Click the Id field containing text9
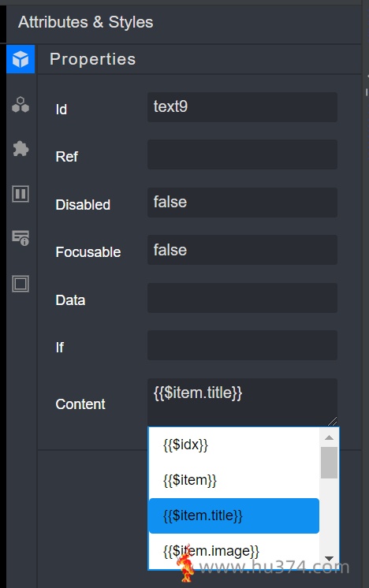 tap(242, 107)
